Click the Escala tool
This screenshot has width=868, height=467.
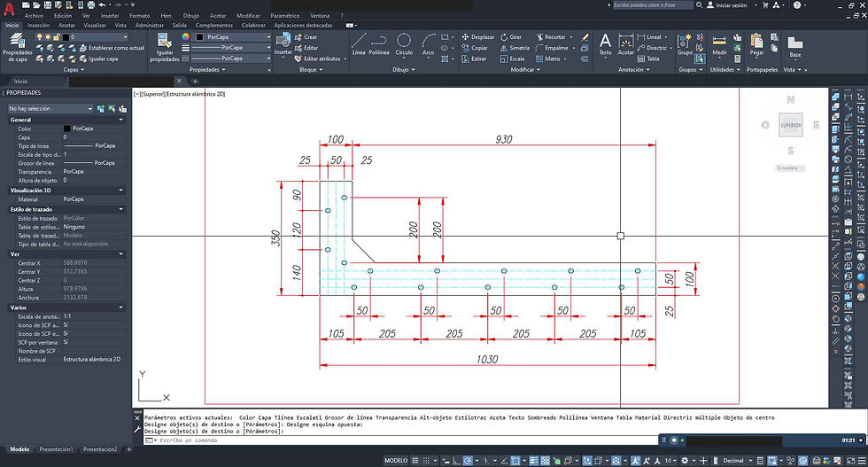(512, 58)
